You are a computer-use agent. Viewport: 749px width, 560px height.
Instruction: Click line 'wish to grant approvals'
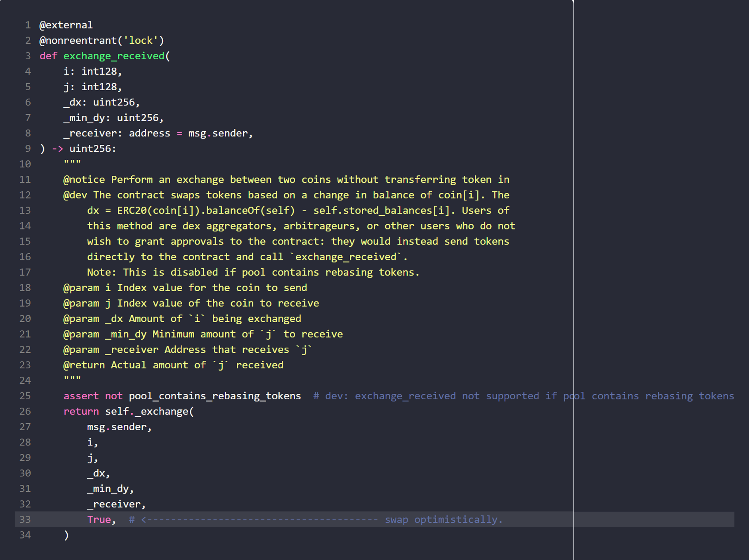tap(298, 241)
